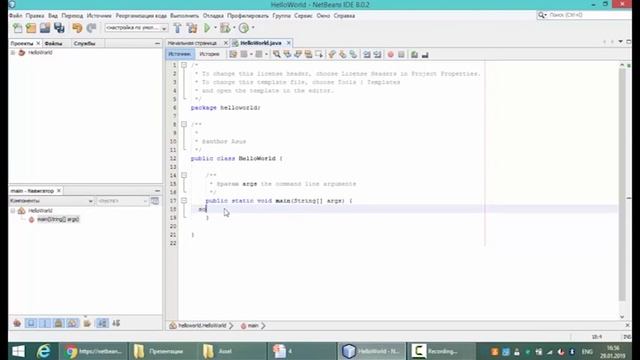Open the Источник menu
The image size is (640, 360).
click(x=99, y=16)
